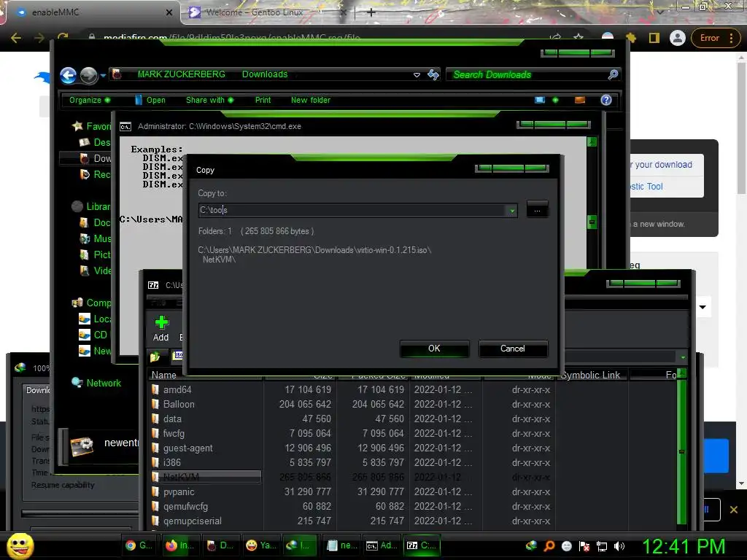Open the browse button next to Copy to
747x560 pixels.
coord(537,209)
